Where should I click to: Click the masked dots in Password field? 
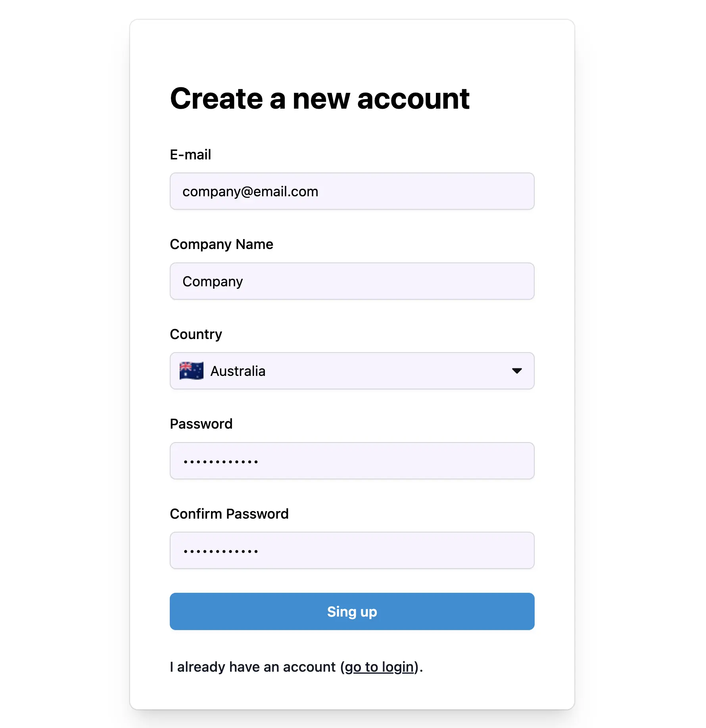point(221,462)
